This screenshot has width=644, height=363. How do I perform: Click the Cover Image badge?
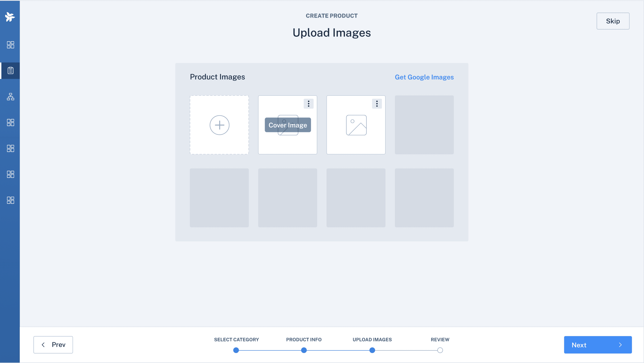[x=288, y=125]
